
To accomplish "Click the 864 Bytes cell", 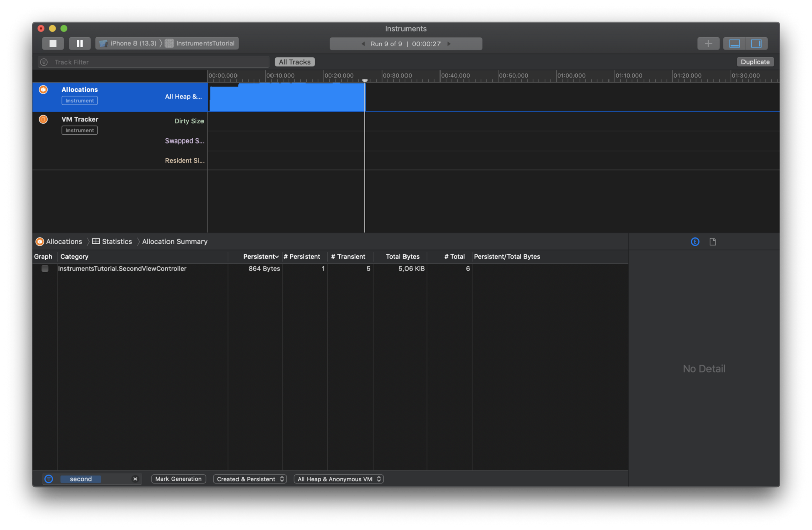I will click(264, 269).
